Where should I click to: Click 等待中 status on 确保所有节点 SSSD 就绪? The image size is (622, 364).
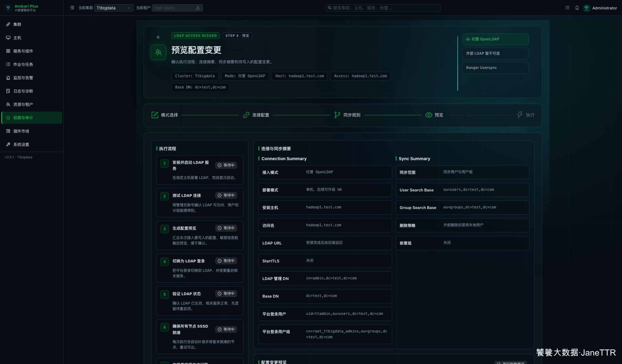226,329
